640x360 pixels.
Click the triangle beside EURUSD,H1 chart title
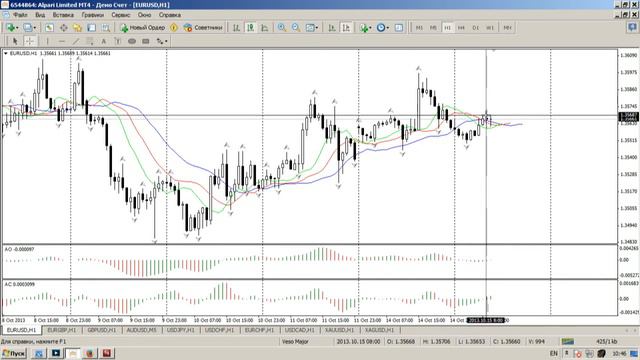6,53
